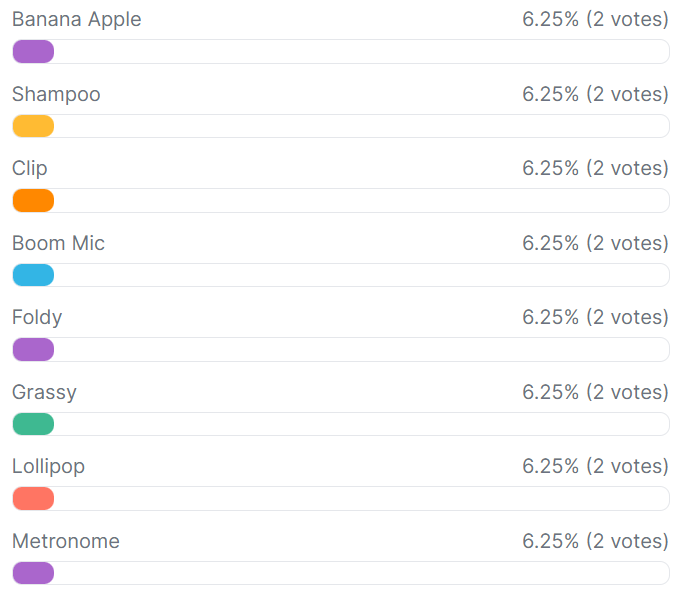
Task: Click the purple progress bar under Metronome
Action: (33, 573)
